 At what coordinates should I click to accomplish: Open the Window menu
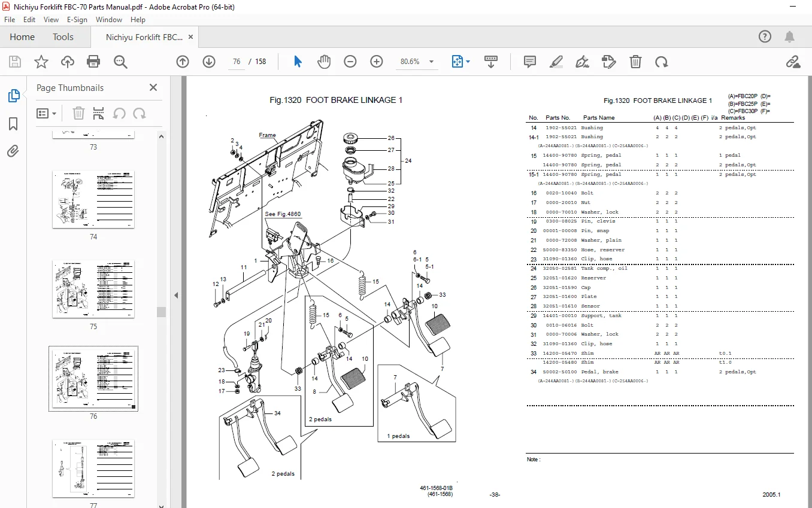point(109,20)
